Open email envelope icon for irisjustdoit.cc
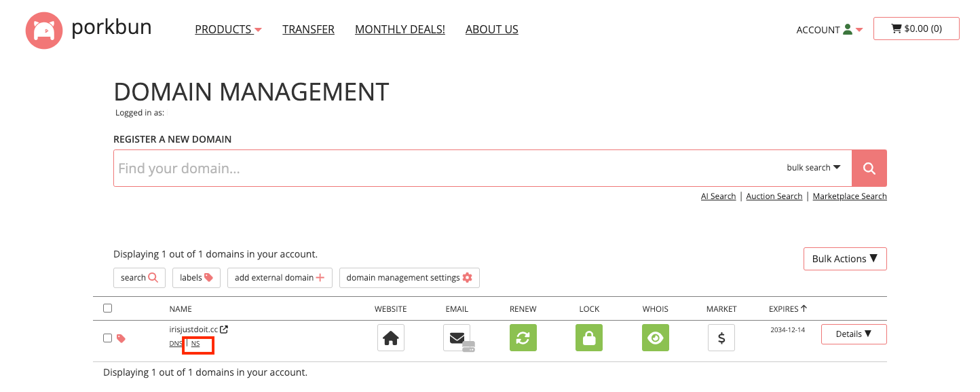This screenshot has width=980, height=392. tap(457, 338)
